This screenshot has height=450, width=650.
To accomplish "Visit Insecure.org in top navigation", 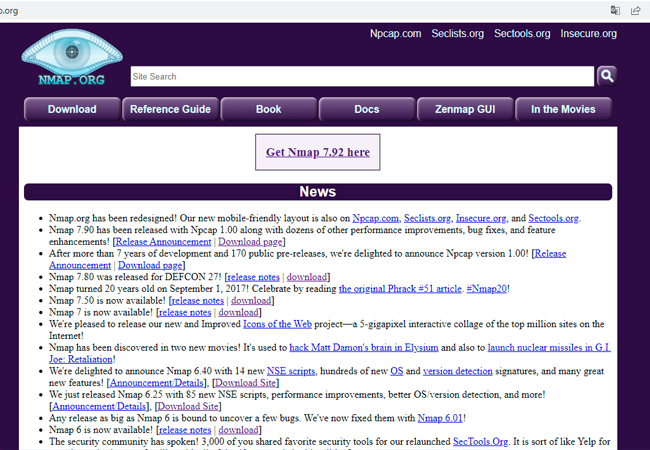I will [x=589, y=34].
